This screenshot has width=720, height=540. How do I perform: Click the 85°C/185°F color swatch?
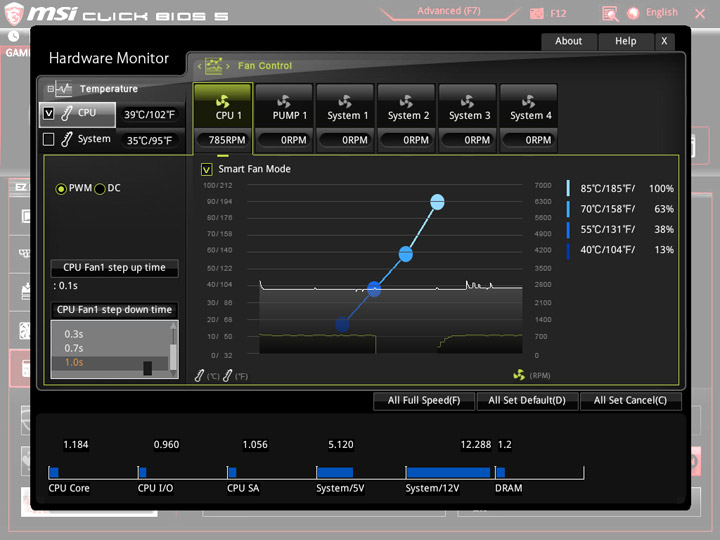coord(568,188)
